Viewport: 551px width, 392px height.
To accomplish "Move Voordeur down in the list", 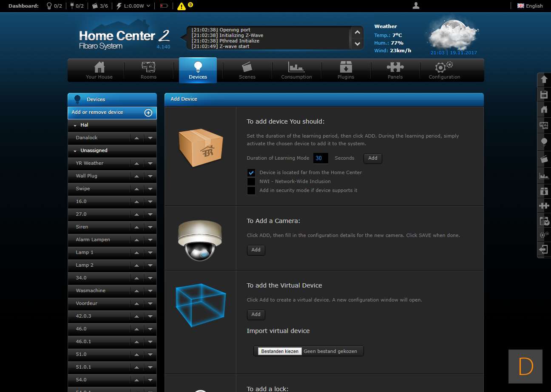I will [x=150, y=304].
